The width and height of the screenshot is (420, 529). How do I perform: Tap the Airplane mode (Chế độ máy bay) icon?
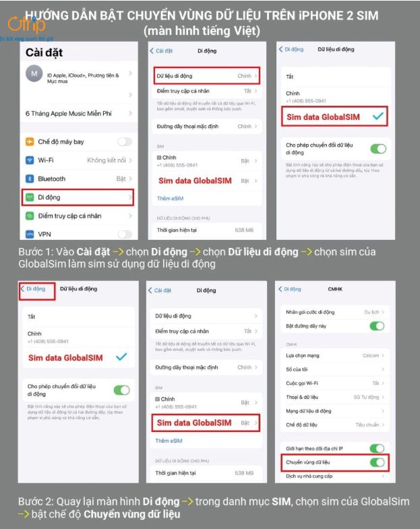(x=30, y=142)
